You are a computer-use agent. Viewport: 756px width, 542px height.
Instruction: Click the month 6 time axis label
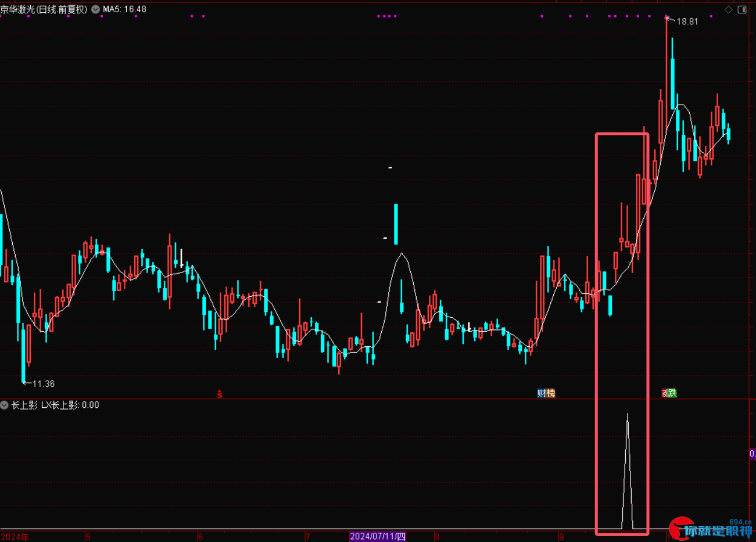200,537
